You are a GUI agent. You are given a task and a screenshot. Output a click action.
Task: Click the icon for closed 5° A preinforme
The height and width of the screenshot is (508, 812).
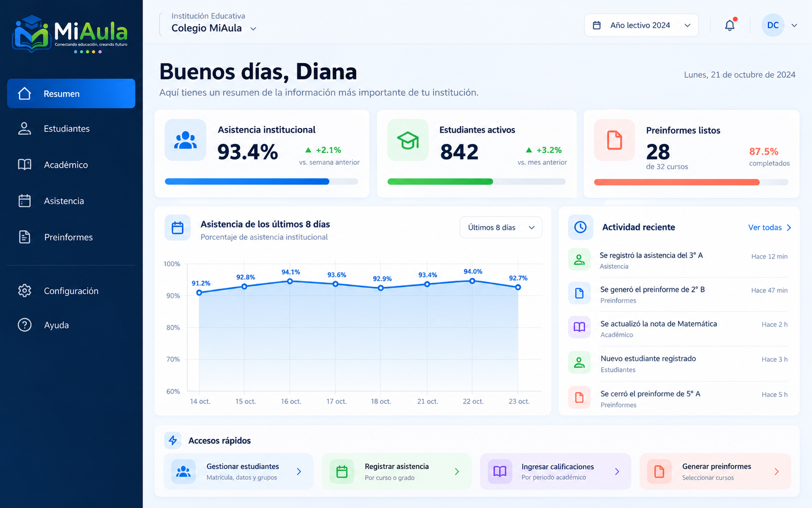tap(580, 397)
